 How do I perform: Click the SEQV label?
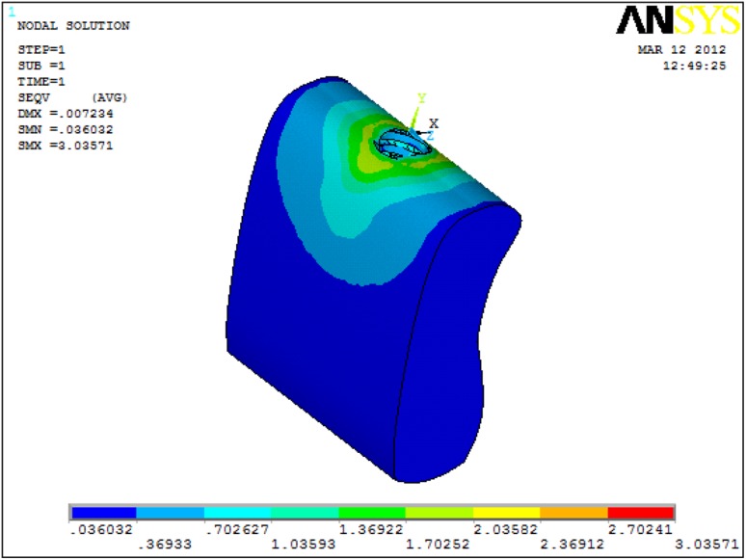pos(34,97)
